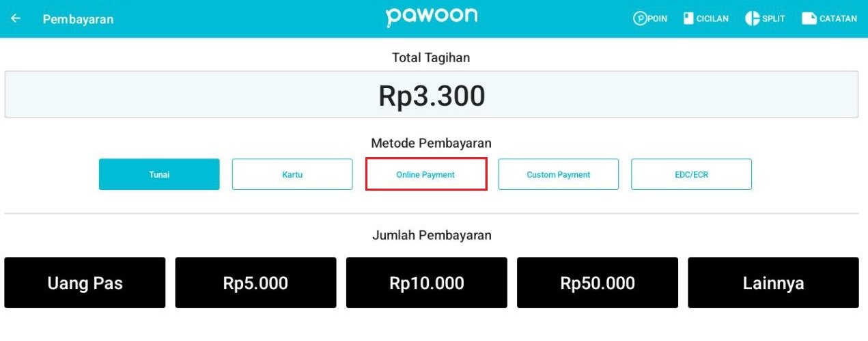
Task: Select Online Payment method
Action: [425, 174]
